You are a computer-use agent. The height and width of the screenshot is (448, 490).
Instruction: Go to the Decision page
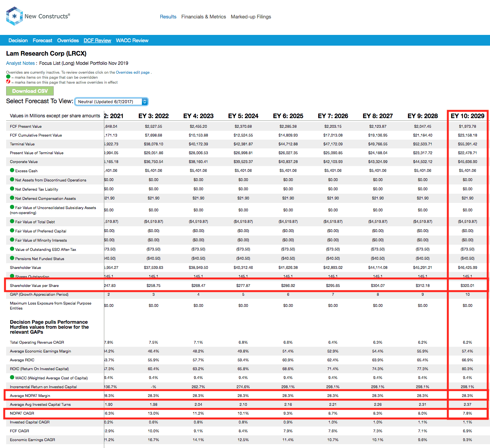pos(18,40)
